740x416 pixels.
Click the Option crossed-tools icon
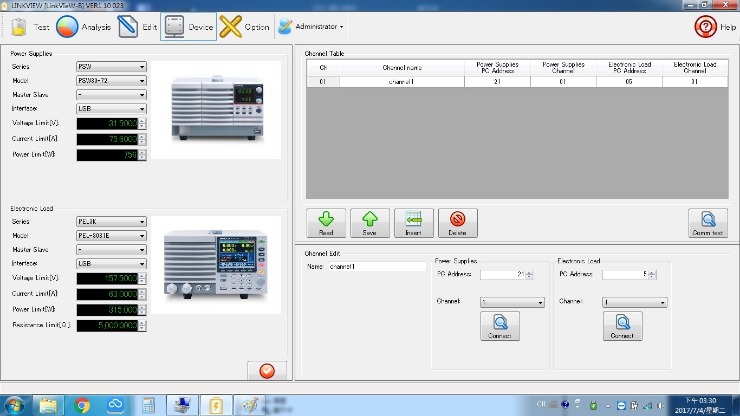232,27
